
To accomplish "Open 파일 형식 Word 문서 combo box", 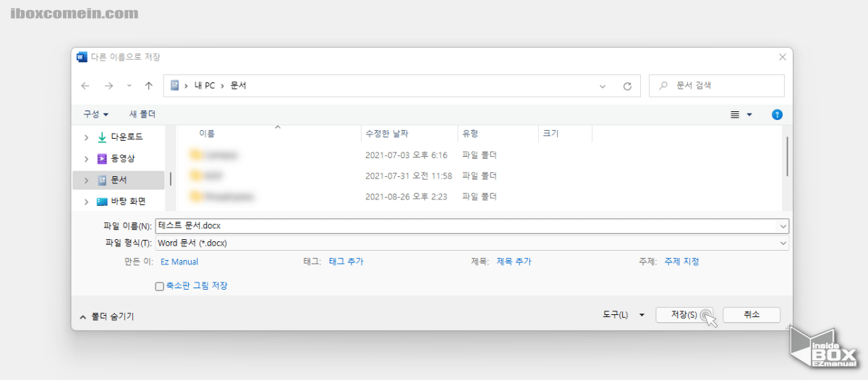I will [472, 243].
